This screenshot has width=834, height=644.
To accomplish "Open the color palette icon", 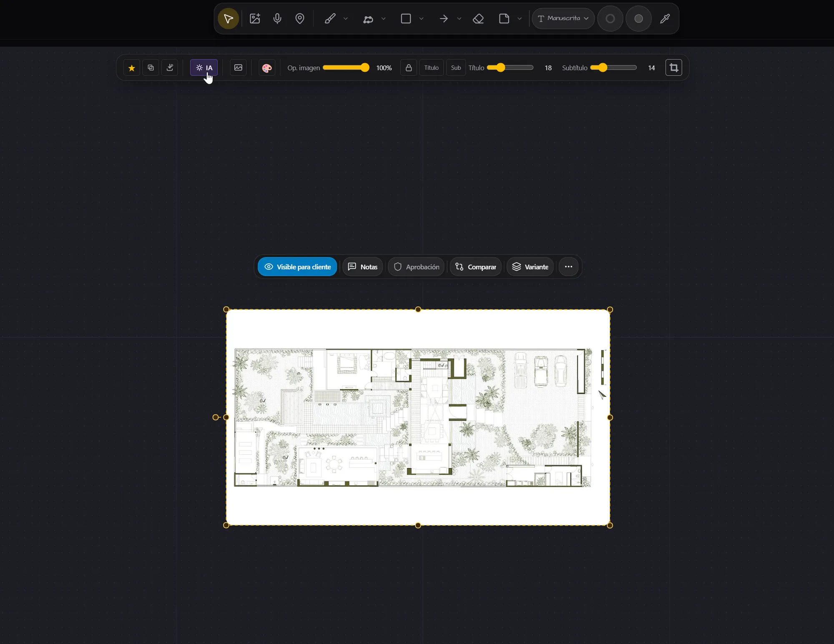I will (x=267, y=68).
